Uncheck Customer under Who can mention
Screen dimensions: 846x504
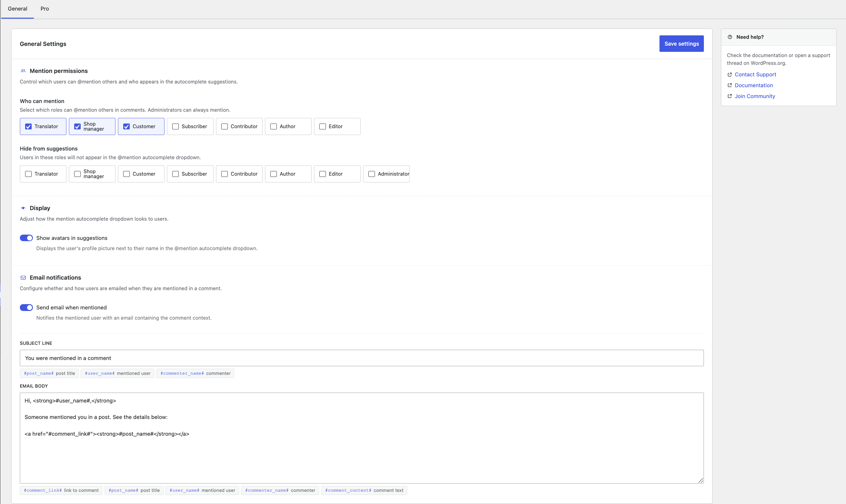pos(126,127)
